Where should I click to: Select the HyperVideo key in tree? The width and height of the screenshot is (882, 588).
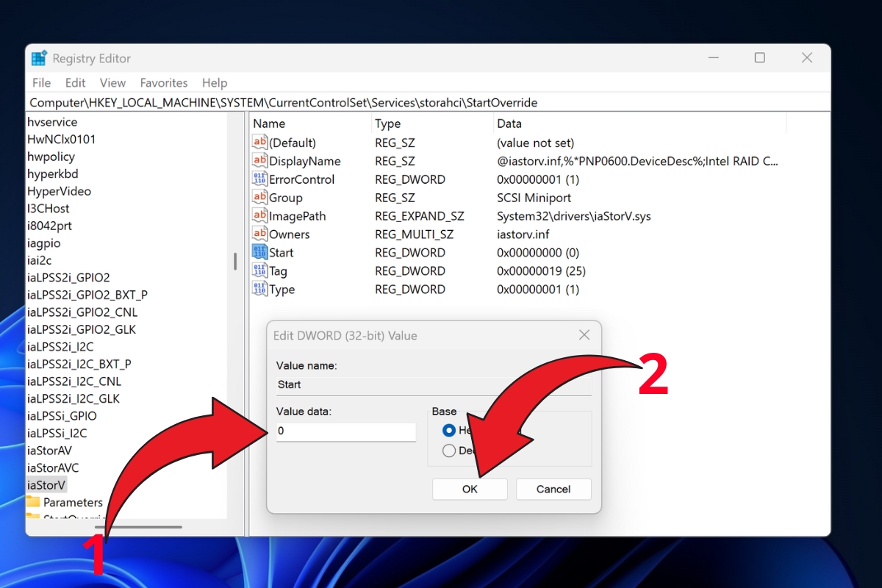pyautogui.click(x=59, y=191)
